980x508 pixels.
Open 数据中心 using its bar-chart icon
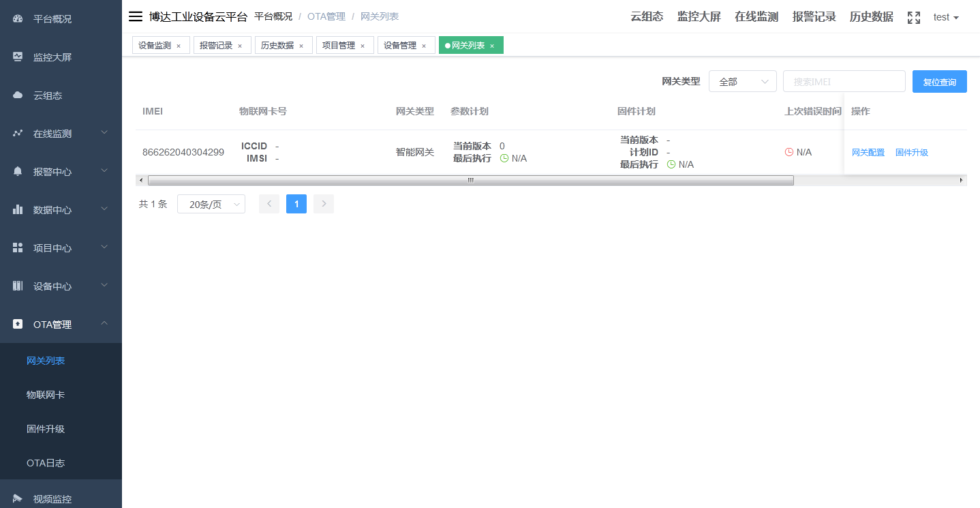[17, 209]
